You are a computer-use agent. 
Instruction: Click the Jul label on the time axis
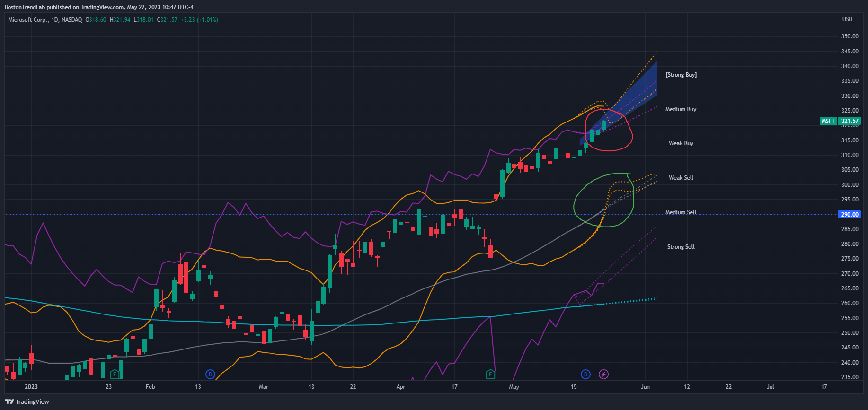click(771, 387)
